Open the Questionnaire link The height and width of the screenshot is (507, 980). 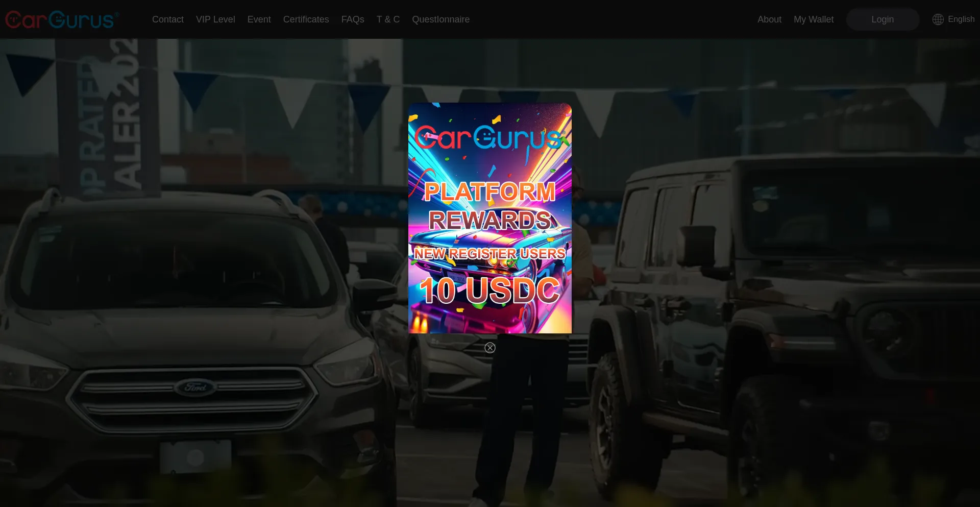[x=441, y=19]
